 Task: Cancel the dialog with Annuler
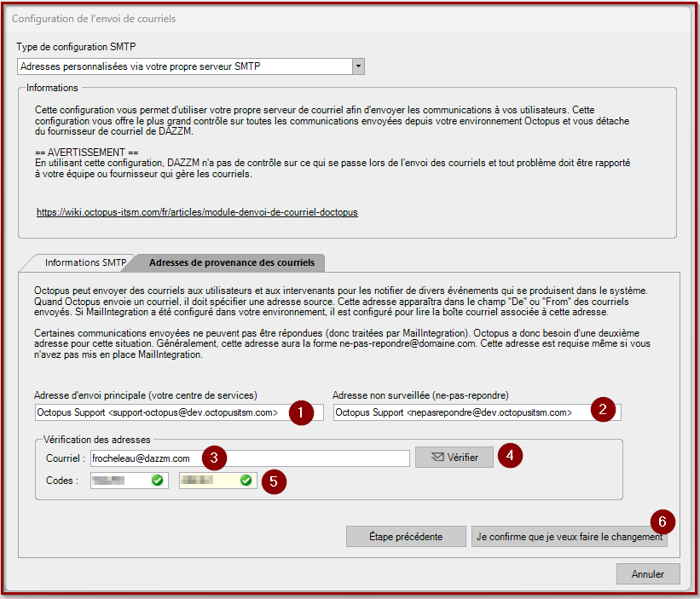pyautogui.click(x=647, y=574)
